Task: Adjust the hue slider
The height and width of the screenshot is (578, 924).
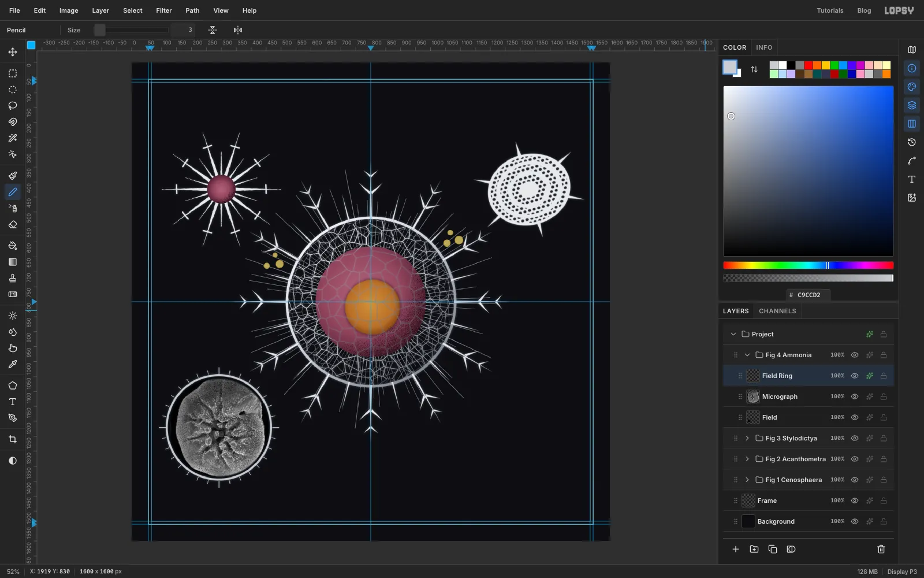Action: pyautogui.click(x=808, y=265)
